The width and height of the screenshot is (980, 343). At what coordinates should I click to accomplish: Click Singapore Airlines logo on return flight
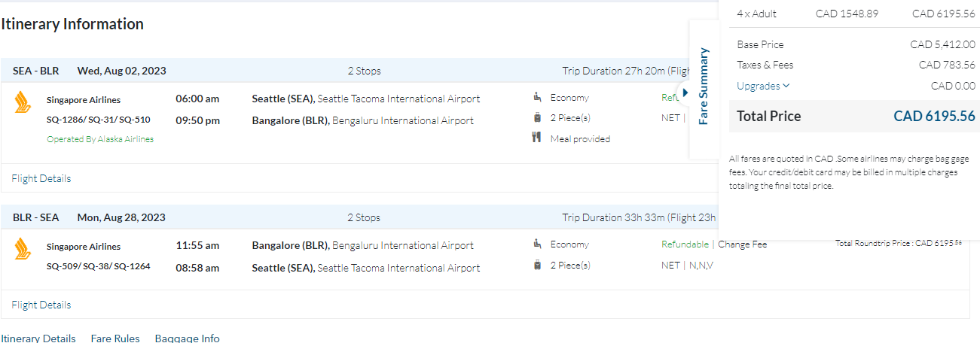pyautogui.click(x=22, y=248)
